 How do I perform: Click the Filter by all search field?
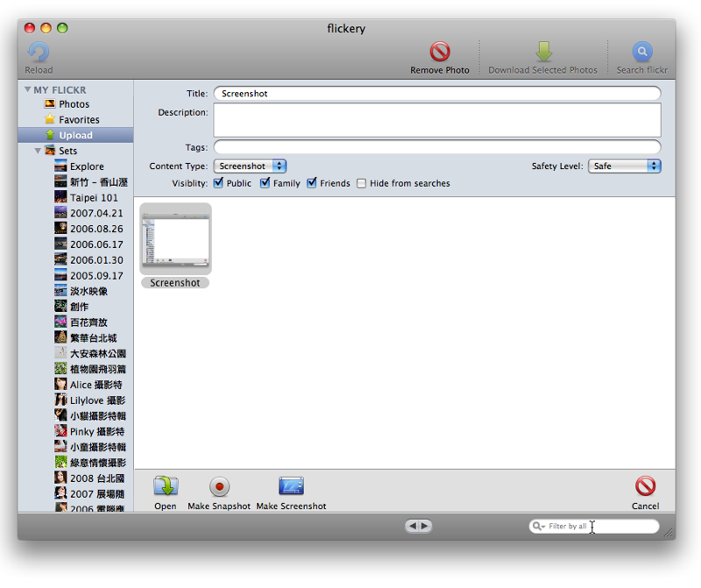(594, 527)
